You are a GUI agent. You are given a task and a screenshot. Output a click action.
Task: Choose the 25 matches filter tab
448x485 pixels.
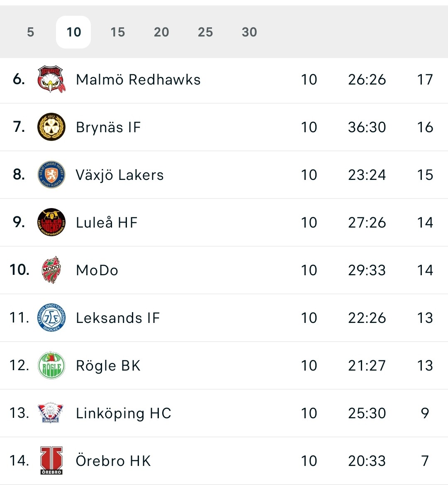point(205,32)
